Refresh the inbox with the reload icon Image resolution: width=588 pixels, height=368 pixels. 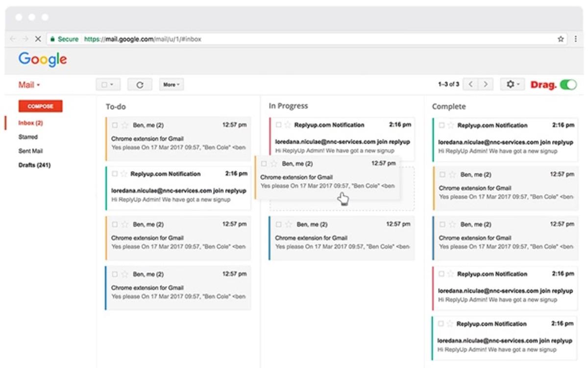pyautogui.click(x=140, y=84)
